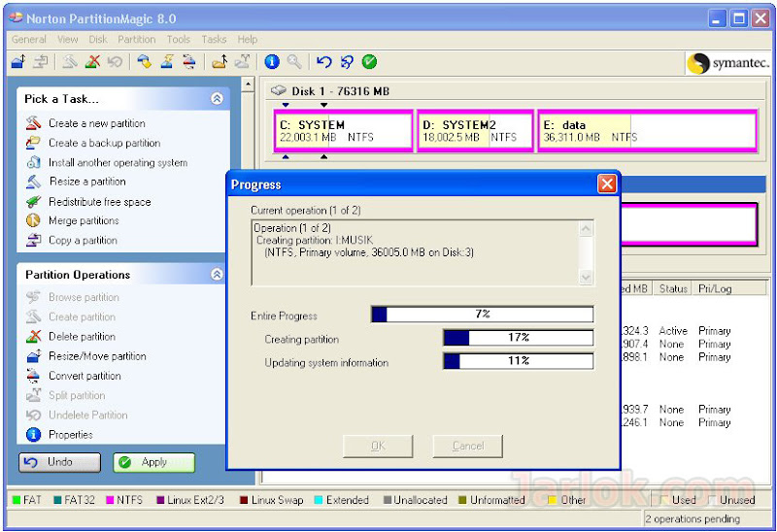Click the Resize/Move partition toolbar icon

[x=18, y=62]
